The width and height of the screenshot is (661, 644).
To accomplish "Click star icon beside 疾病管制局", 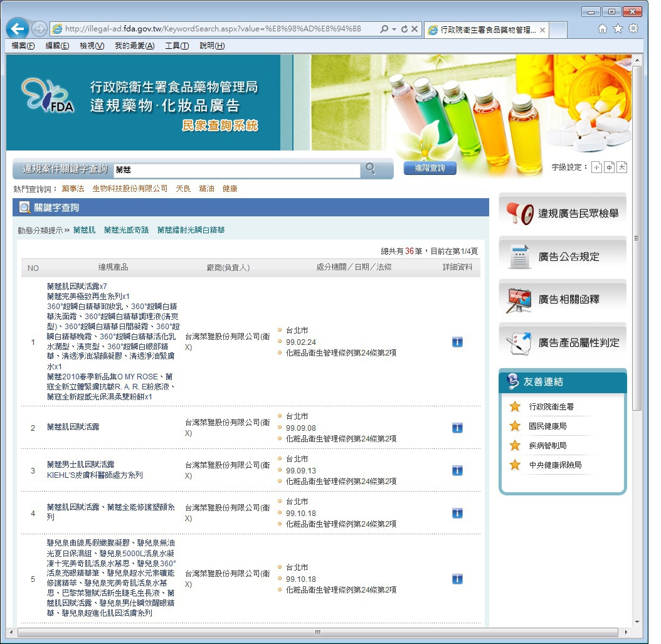I will 515,445.
